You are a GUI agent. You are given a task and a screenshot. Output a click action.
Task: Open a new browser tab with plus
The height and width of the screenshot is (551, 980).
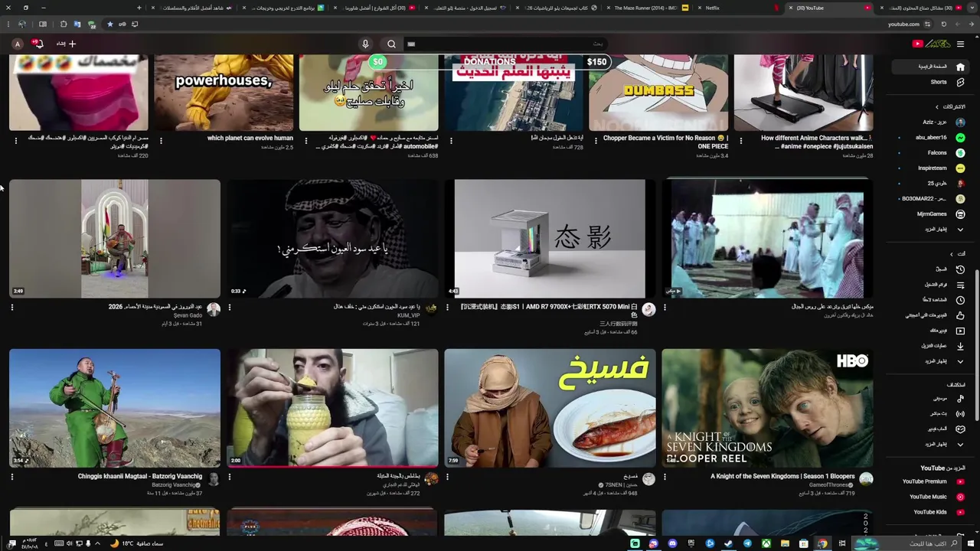139,8
